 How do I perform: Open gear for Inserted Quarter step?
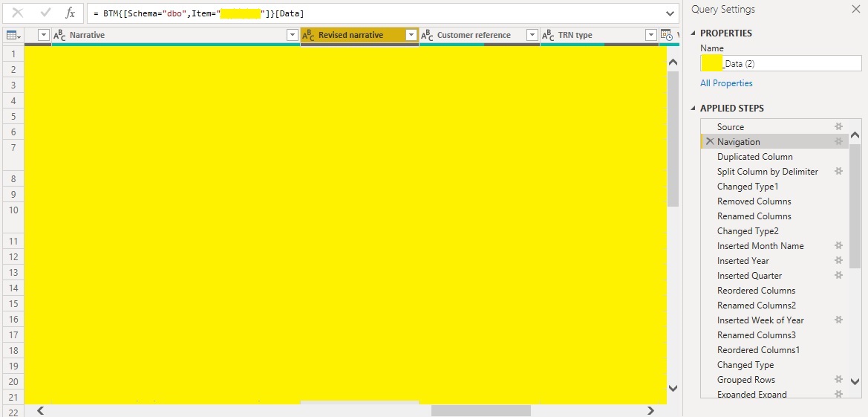pos(838,276)
